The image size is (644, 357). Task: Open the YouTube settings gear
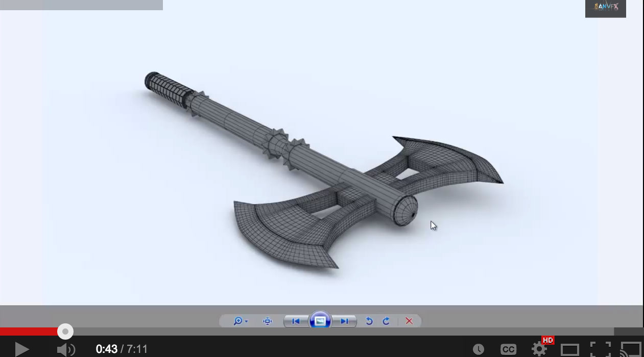pyautogui.click(x=538, y=349)
